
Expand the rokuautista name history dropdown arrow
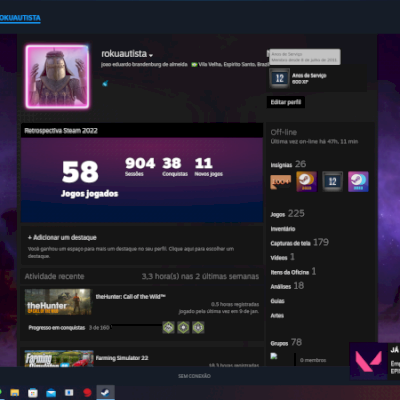pyautogui.click(x=151, y=55)
